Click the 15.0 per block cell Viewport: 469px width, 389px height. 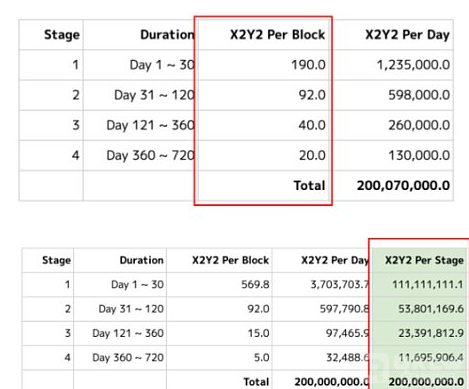[219, 333]
